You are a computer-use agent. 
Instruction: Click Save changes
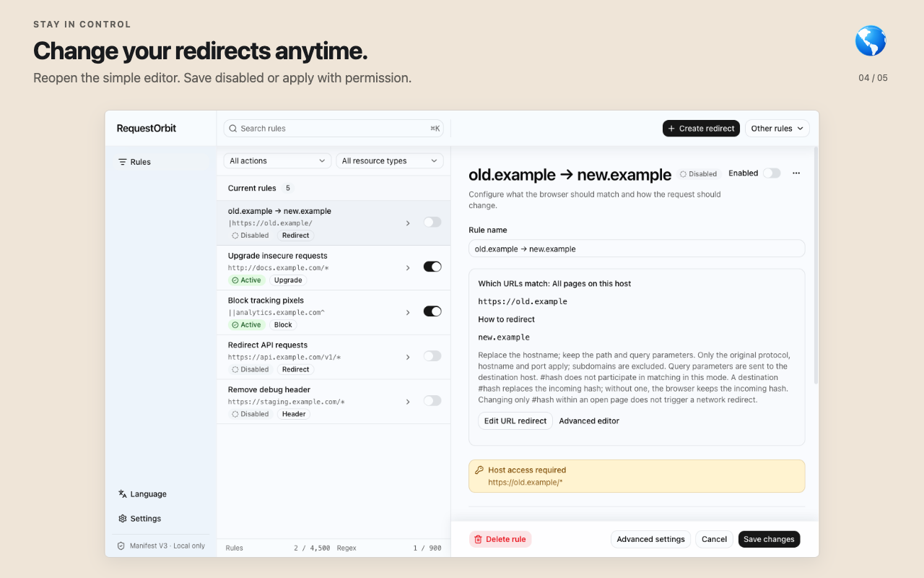tap(769, 539)
